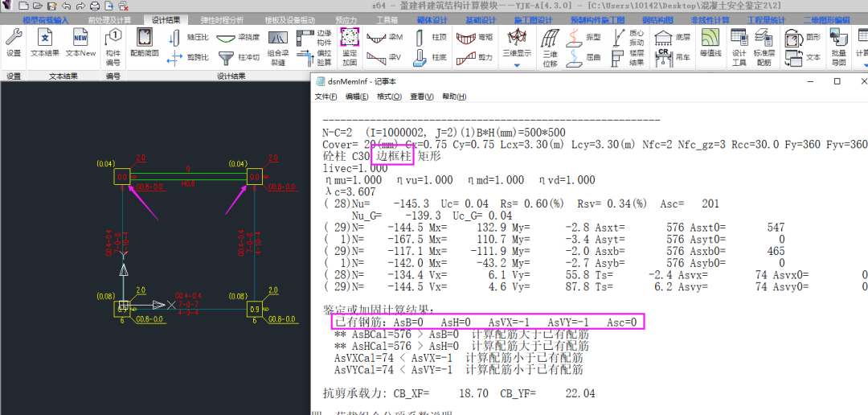Open the 工程量统计 tab
Screen dimensions: 868x415
[x=766, y=20]
